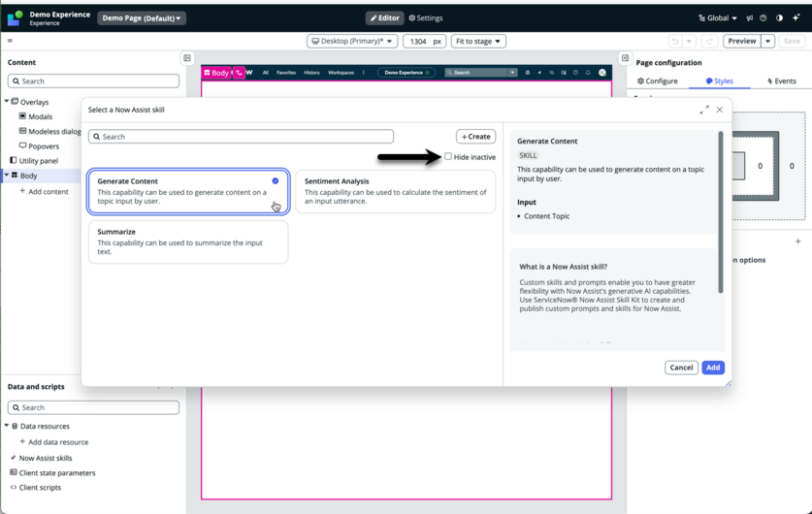Focus the Data and scripts Search field
812x514 pixels.
[93, 408]
